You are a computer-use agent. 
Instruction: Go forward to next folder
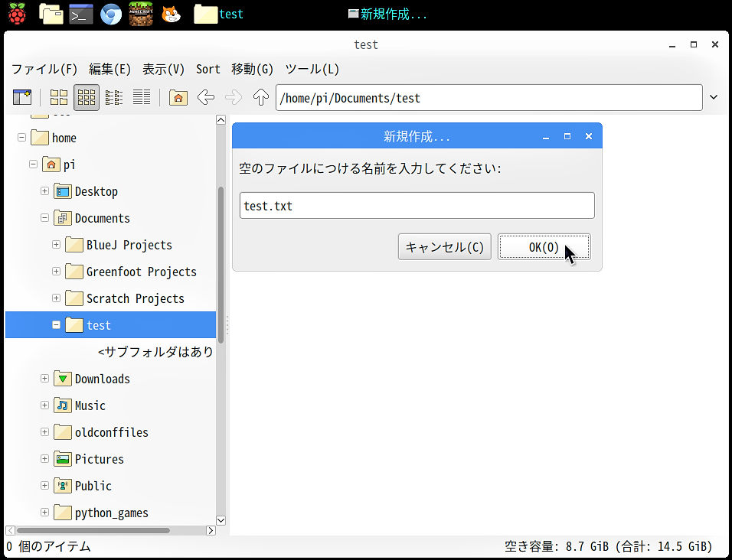coord(234,97)
